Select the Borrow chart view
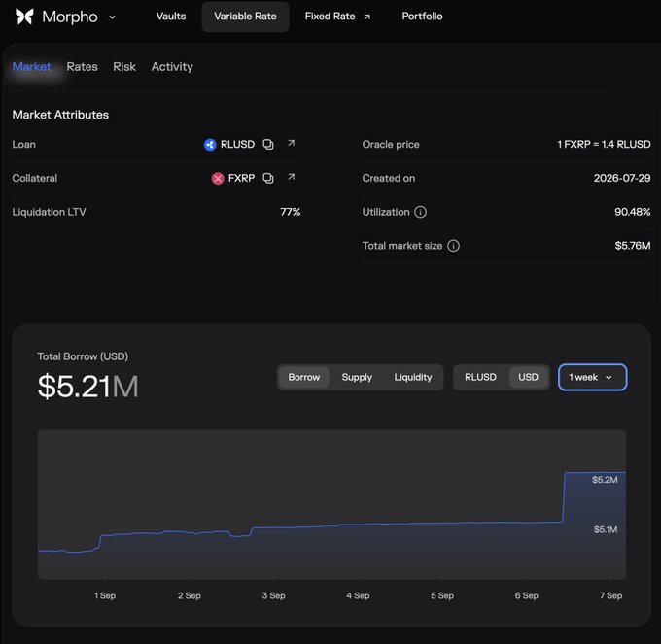This screenshot has width=661, height=644. 304,377
